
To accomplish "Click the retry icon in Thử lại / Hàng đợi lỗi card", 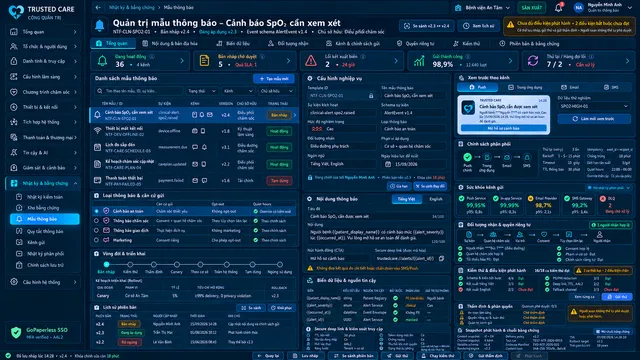I will click(x=533, y=61).
